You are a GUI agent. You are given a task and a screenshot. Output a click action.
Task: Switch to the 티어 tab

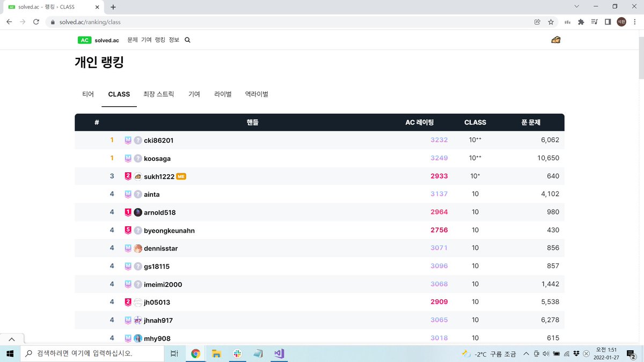tap(87, 94)
